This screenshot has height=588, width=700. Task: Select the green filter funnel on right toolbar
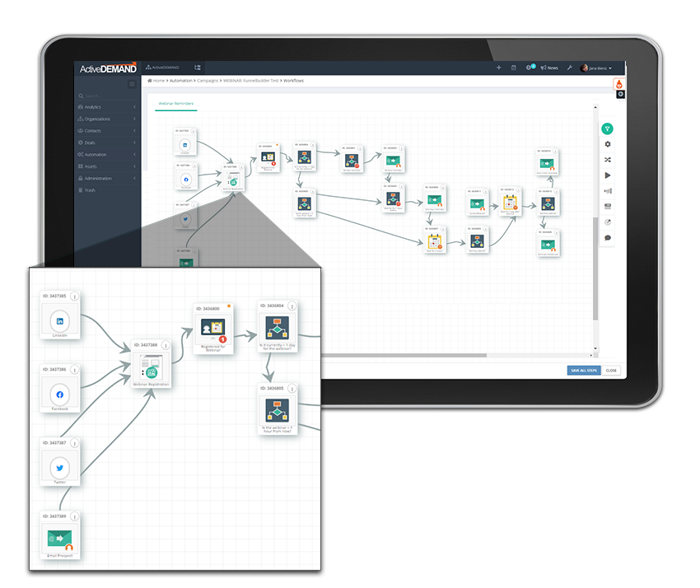(x=608, y=128)
